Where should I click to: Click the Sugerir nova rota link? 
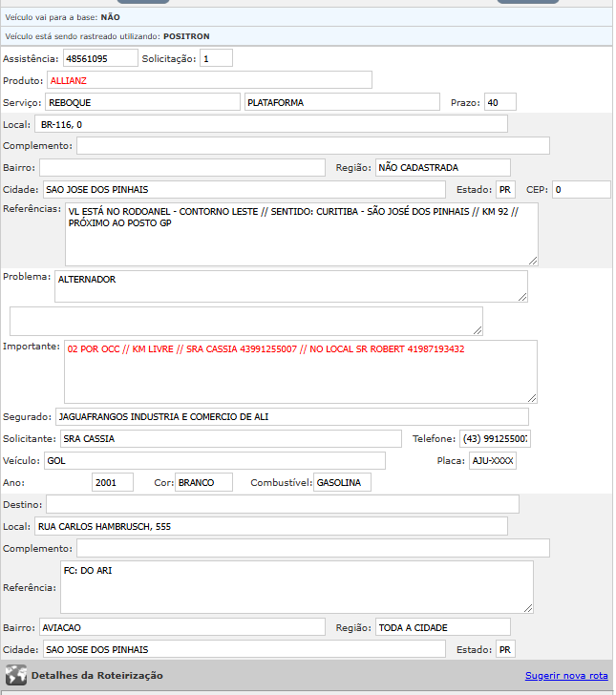pos(566,675)
